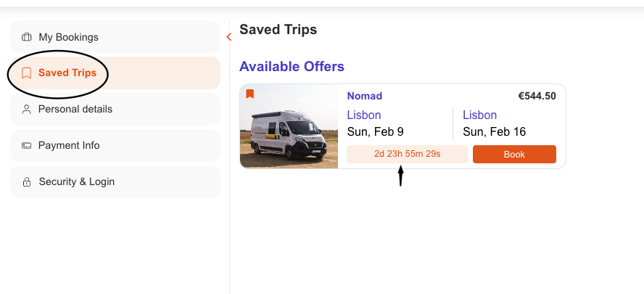This screenshot has height=294, width=644.
Task: Click the person icon beside Personal details
Action: (x=27, y=109)
